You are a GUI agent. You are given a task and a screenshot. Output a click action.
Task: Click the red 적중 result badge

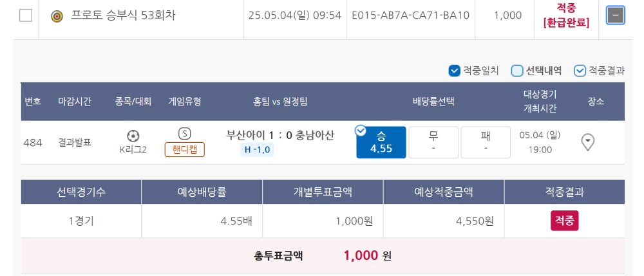(x=564, y=221)
